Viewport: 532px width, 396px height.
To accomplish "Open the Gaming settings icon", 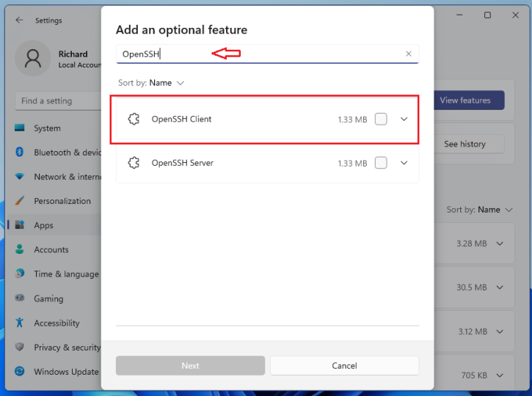I will click(x=20, y=298).
